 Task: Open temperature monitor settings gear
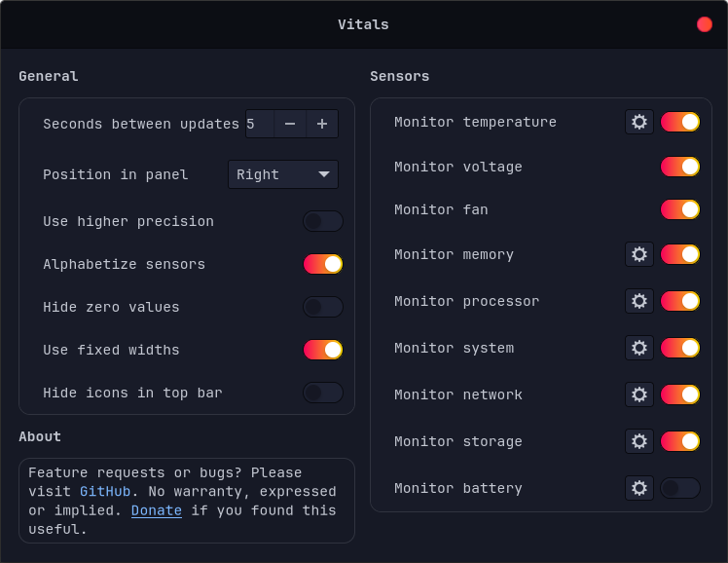pos(638,122)
